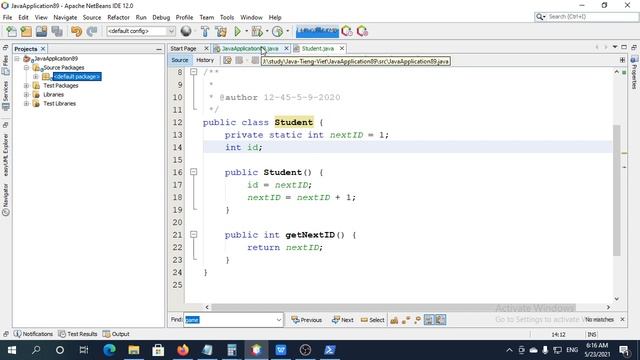This screenshot has width=640, height=360.
Task: Toggle Regular Expression in the find bar
Action: pos(417,320)
